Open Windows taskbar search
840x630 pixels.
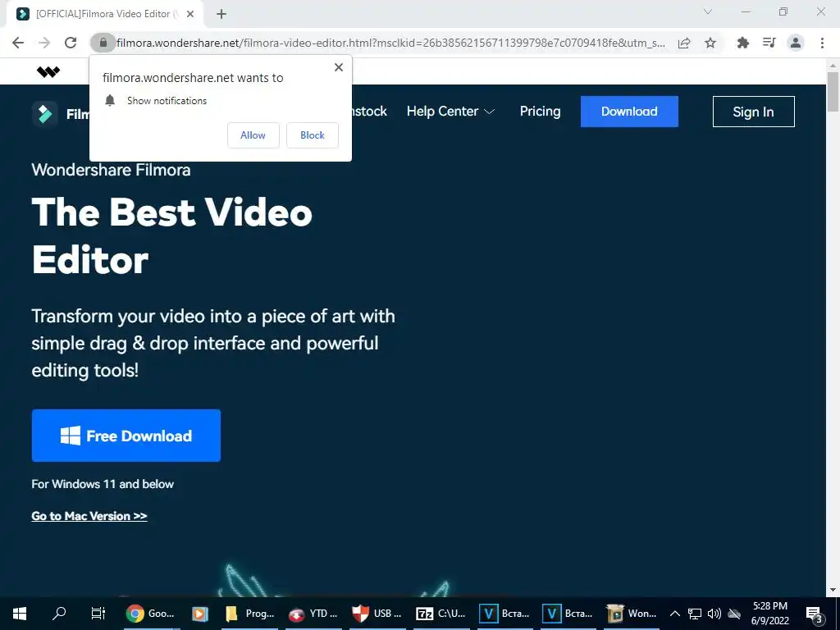[59, 614]
